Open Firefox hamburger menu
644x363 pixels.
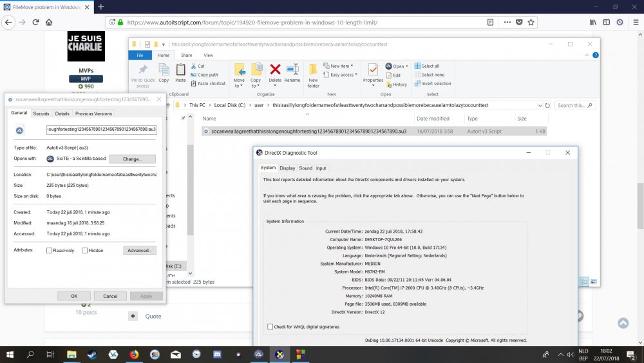click(x=636, y=22)
